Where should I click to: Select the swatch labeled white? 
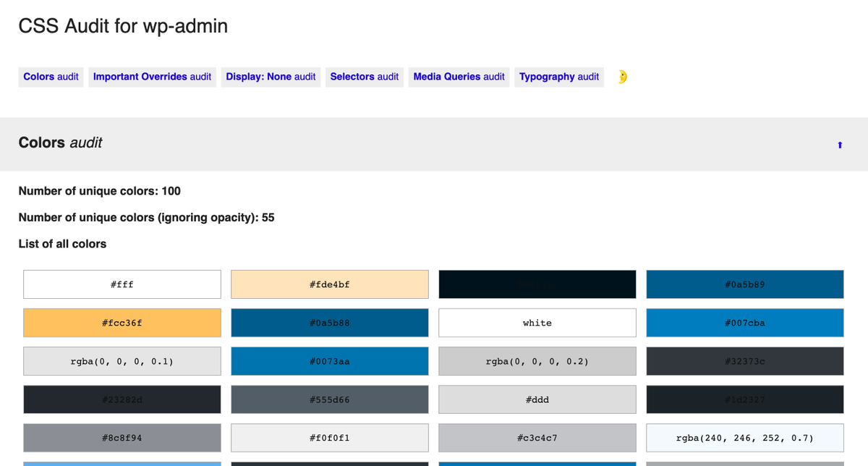(x=537, y=323)
